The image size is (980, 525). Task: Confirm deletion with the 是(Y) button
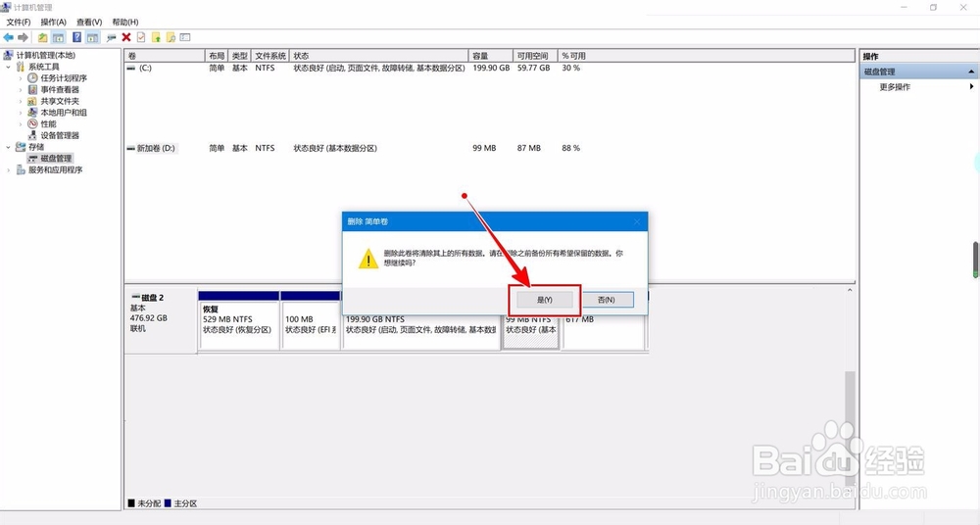tap(544, 300)
